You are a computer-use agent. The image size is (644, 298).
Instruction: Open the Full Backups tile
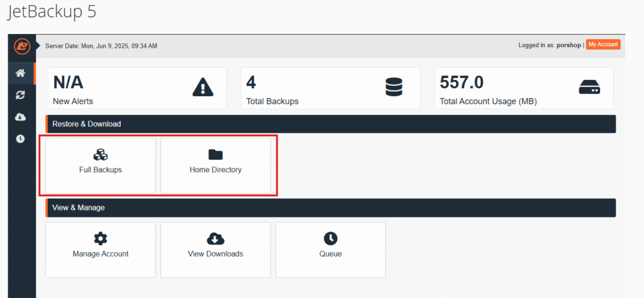[101, 165]
